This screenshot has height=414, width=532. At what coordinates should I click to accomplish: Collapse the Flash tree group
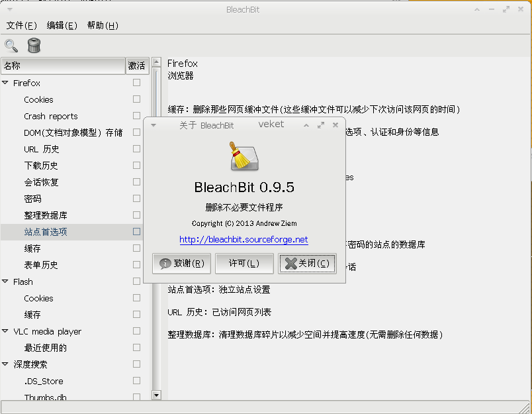[5, 282]
